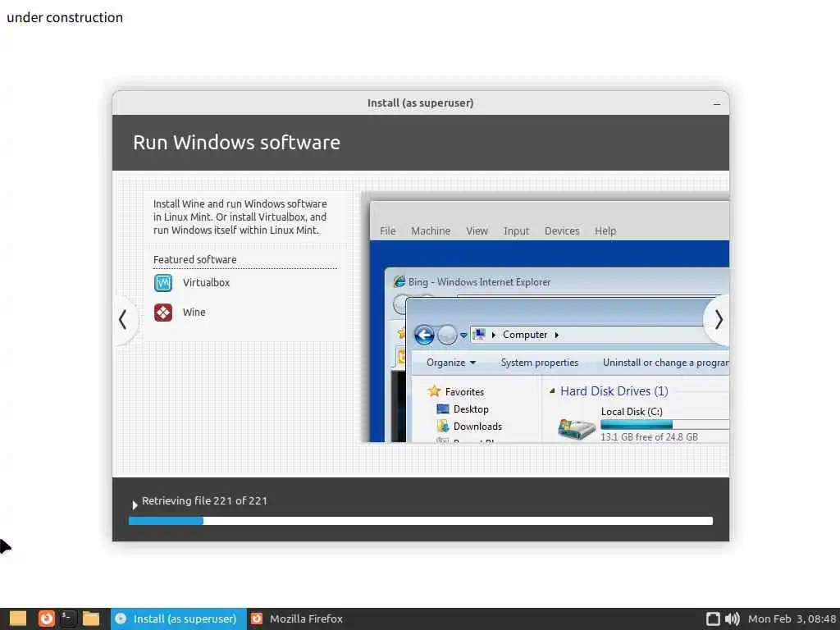The width and height of the screenshot is (840, 630).
Task: Expand installation details triangle near Retrieving file
Action: tap(135, 504)
